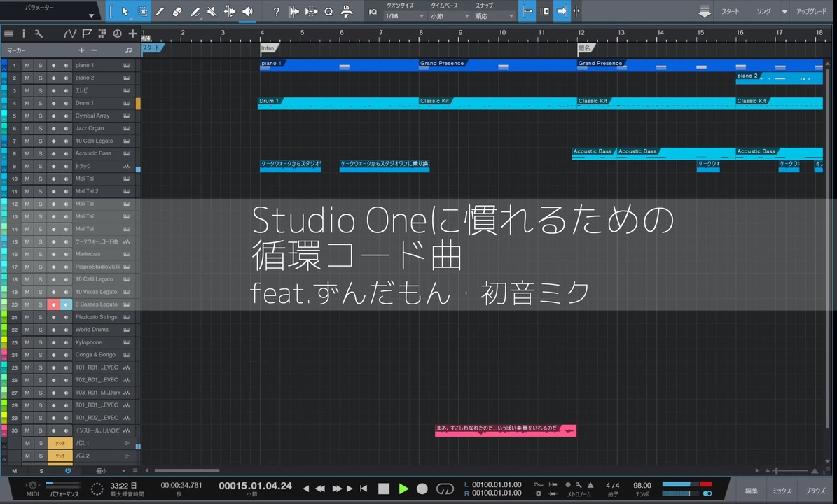Image resolution: width=837 pixels, height=504 pixels.
Task: Click the rewind button
Action: click(320, 489)
